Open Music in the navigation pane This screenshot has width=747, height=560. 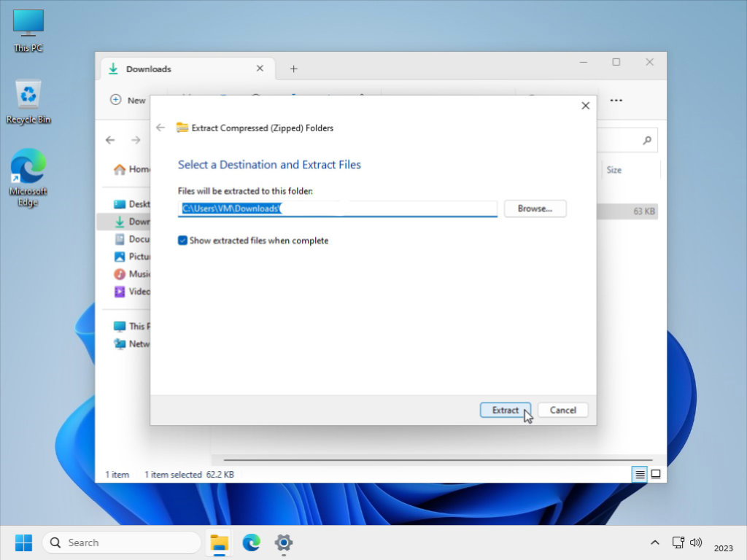132,274
